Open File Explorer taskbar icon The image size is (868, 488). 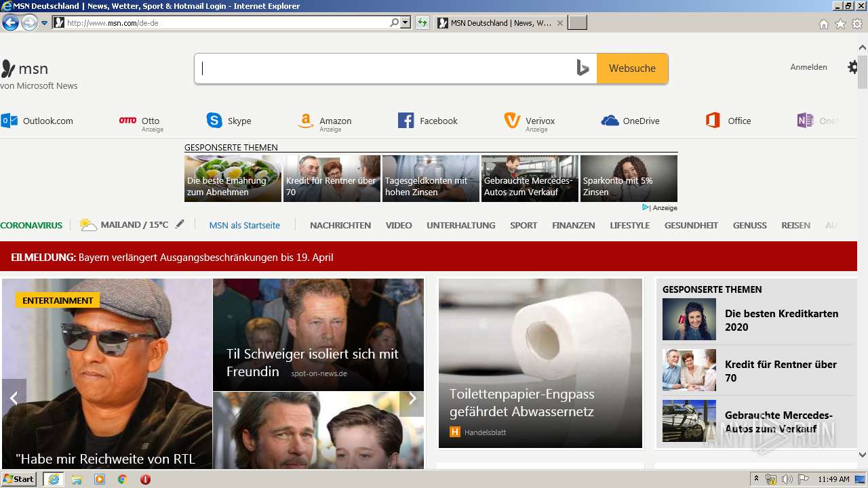(x=77, y=479)
